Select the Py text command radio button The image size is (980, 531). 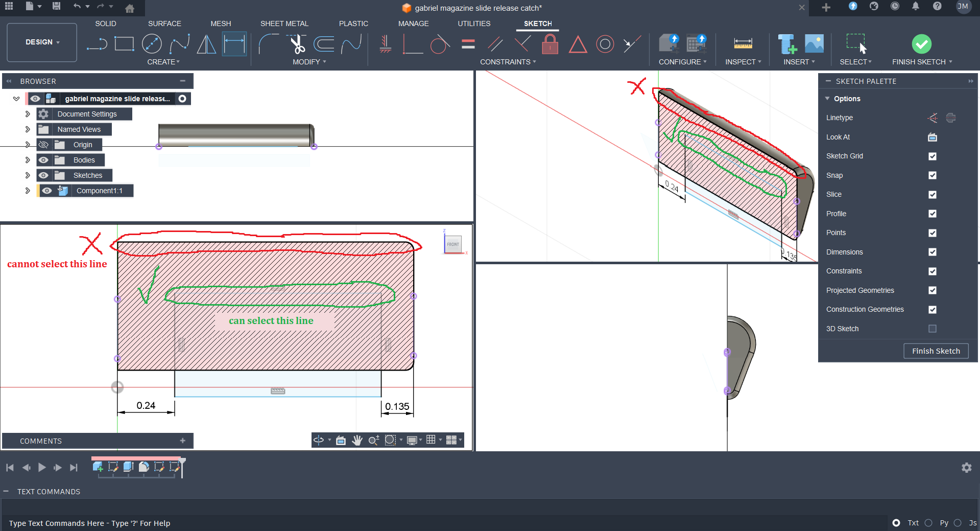(x=928, y=523)
